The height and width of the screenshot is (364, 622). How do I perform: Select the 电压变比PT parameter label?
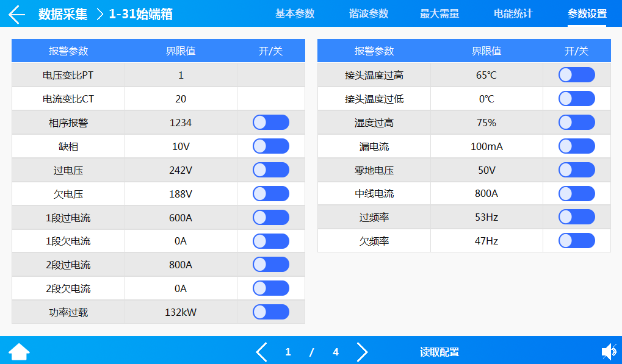[x=68, y=75]
